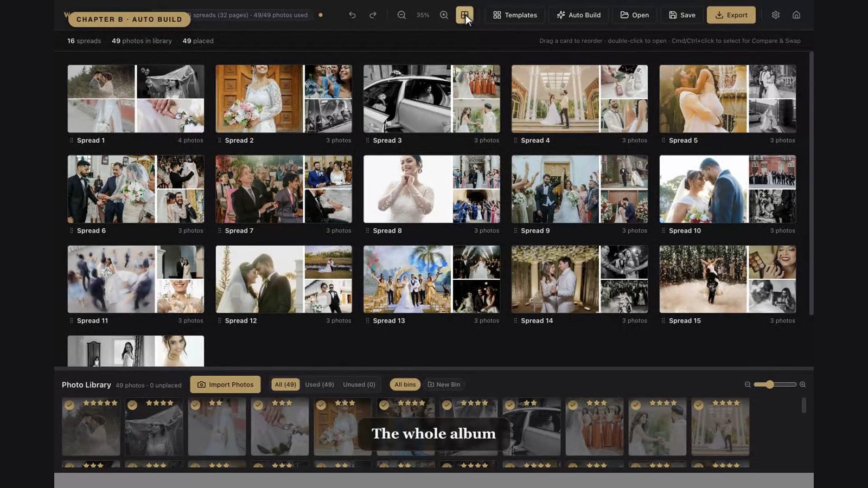Image resolution: width=868 pixels, height=488 pixels.
Task: Grab drag handle of Spread 12
Action: 220,320
